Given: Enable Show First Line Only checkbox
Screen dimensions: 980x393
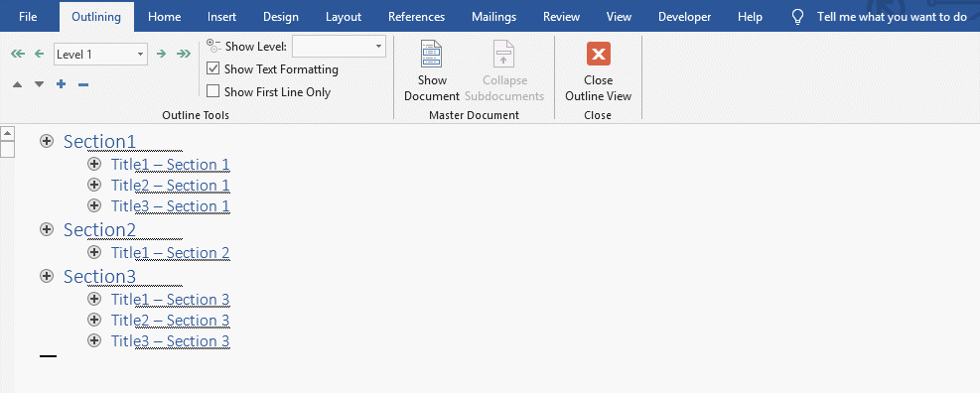Looking at the screenshot, I should coord(213,92).
